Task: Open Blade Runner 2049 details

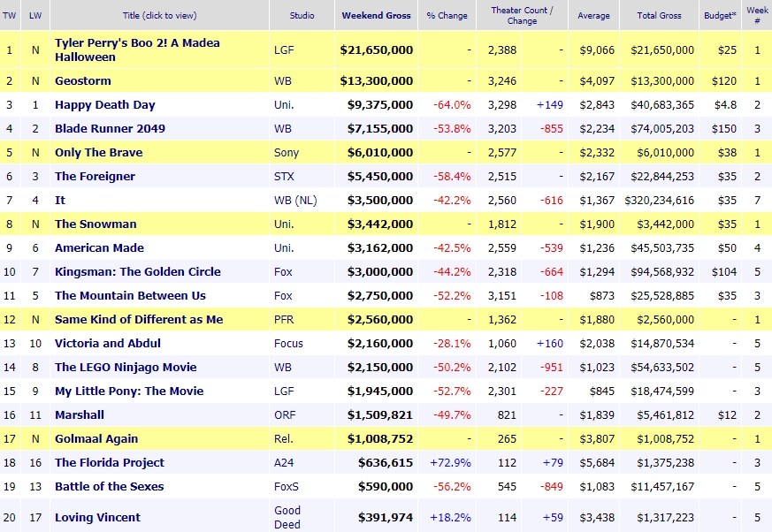Action: pyautogui.click(x=110, y=128)
